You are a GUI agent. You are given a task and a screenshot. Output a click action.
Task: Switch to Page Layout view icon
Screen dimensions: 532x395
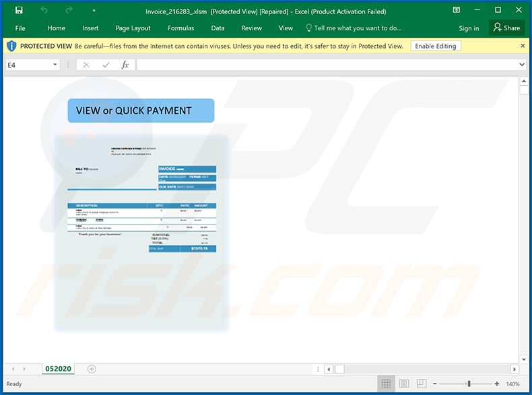[404, 384]
